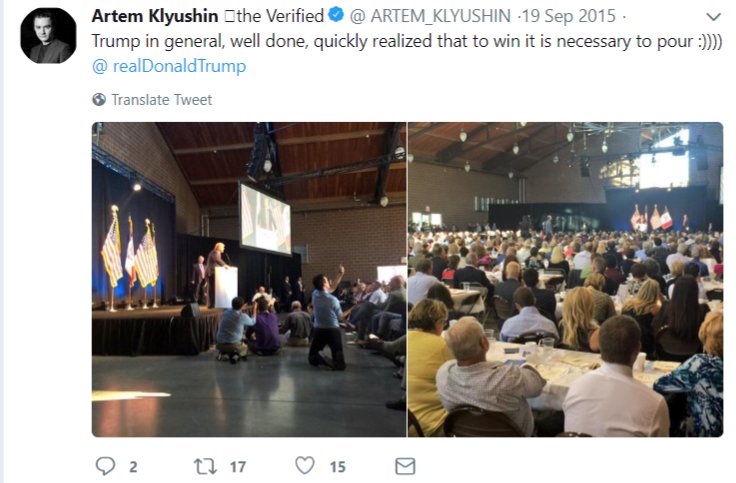Click the Translate Tweet link
Viewport: 736px width, 483px height.
point(161,100)
